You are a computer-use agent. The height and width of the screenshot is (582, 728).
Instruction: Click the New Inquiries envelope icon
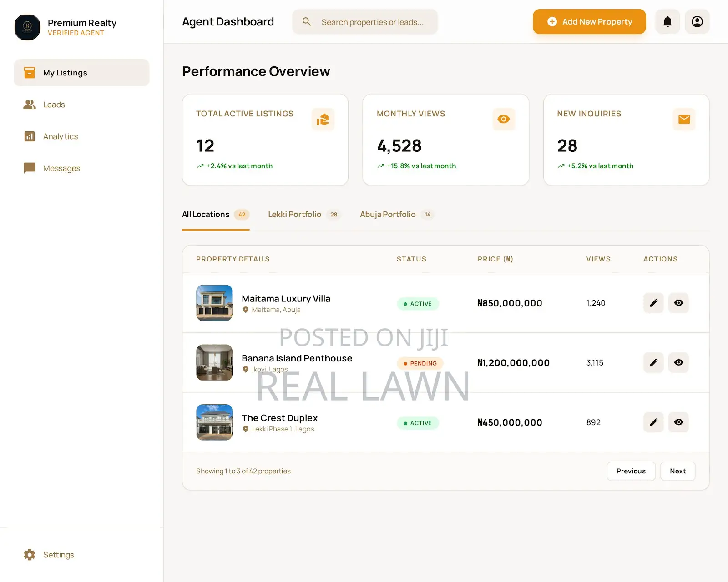click(684, 119)
